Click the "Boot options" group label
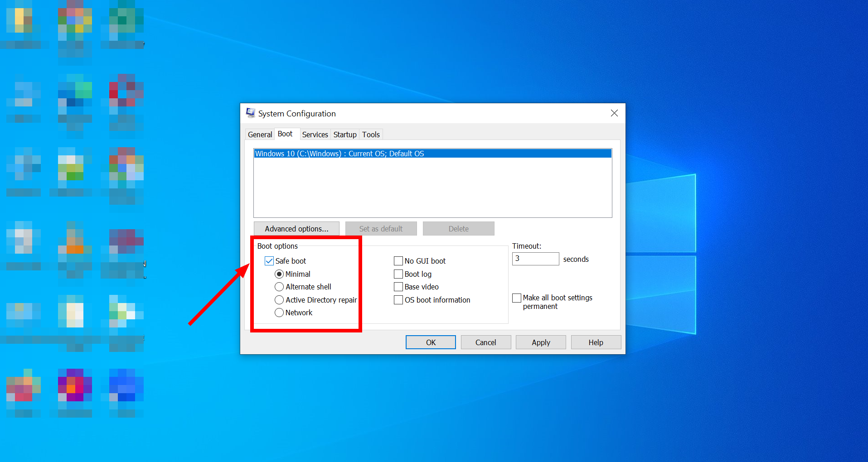 coord(277,246)
